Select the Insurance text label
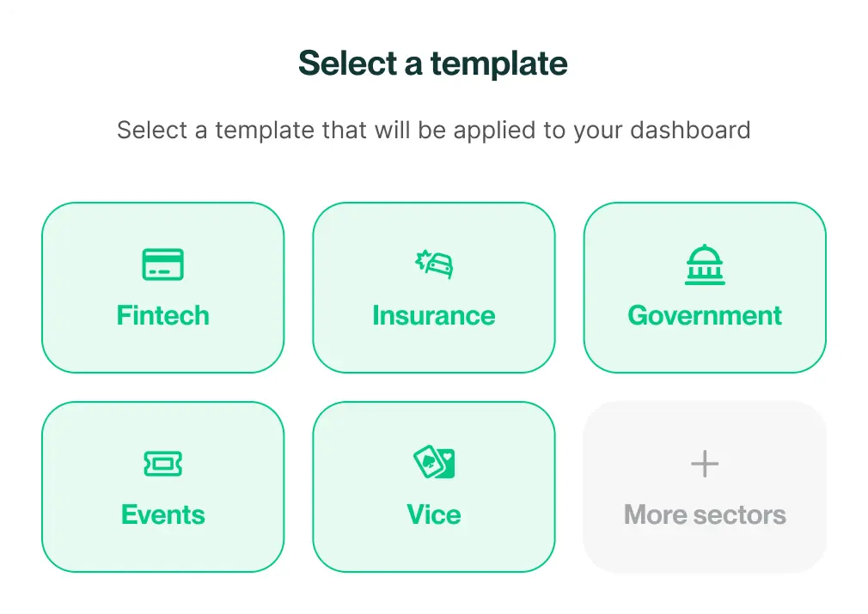This screenshot has height=614, width=868. click(434, 315)
